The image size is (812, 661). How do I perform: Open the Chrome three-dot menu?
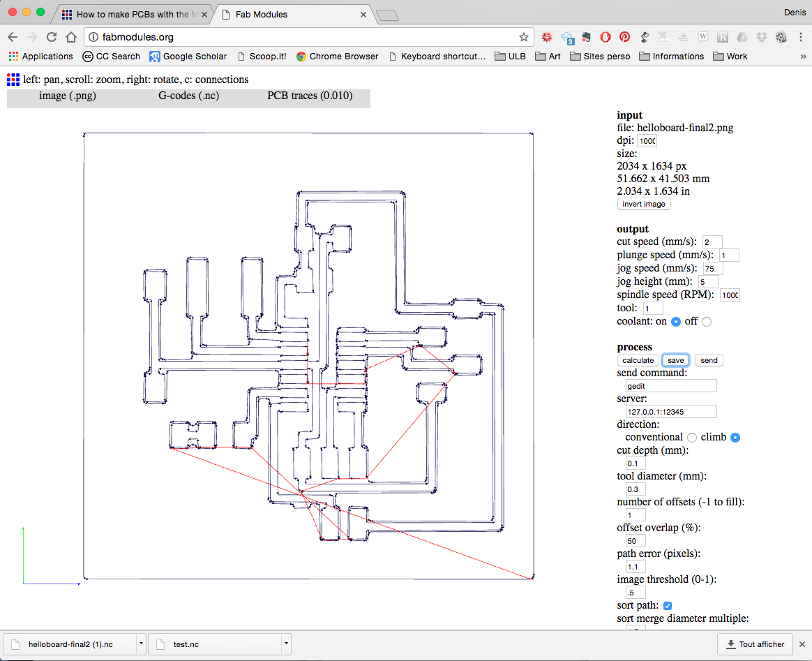coord(801,37)
